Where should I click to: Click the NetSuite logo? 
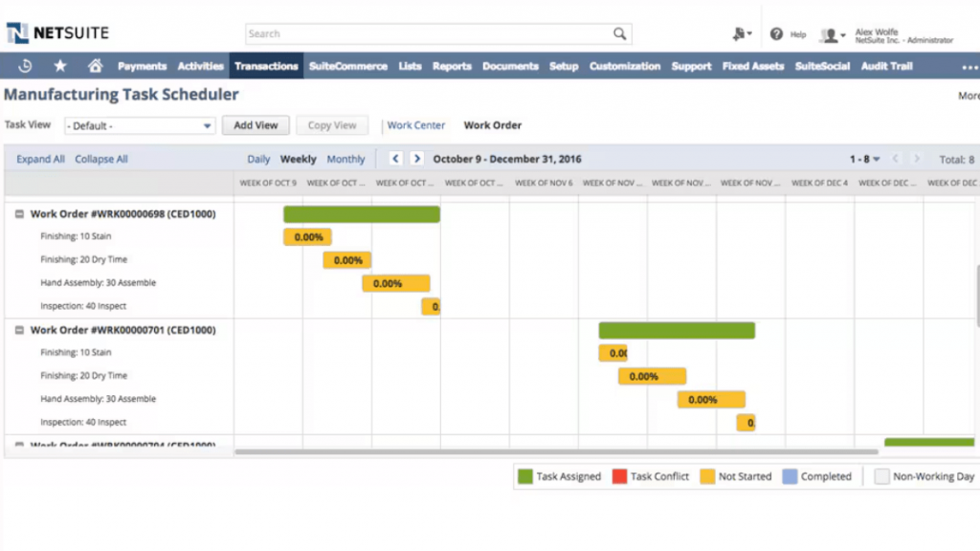click(57, 33)
